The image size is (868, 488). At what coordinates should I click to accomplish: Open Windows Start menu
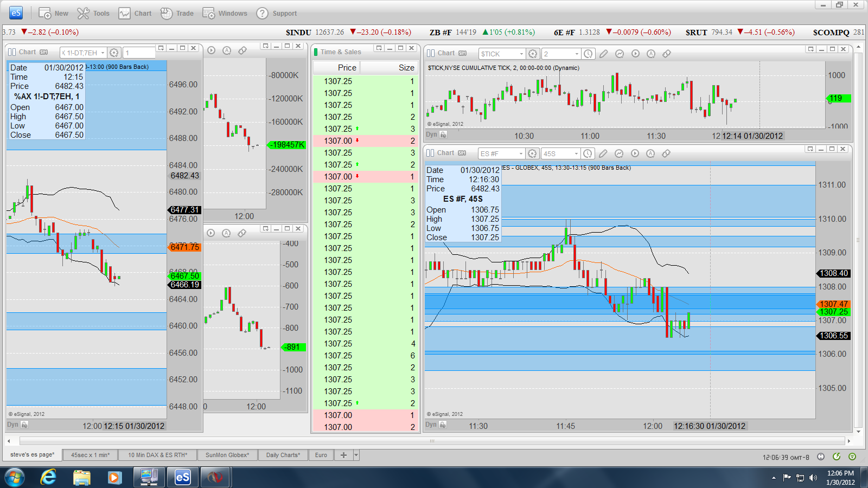point(15,478)
